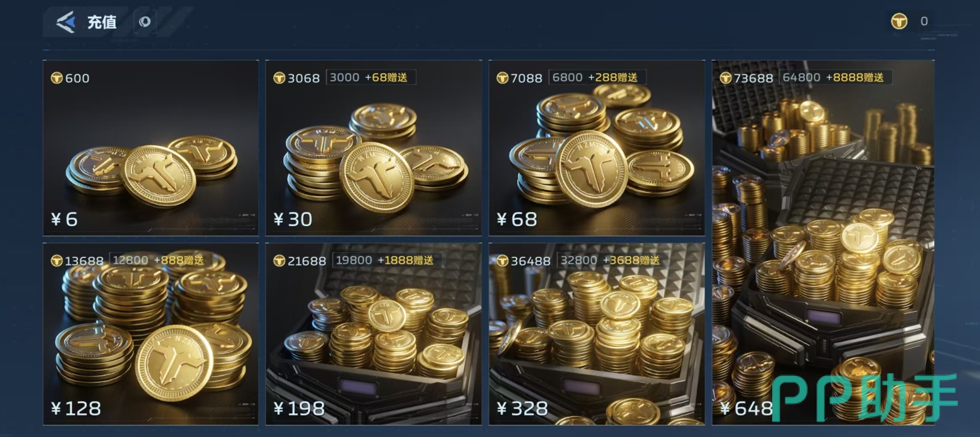Click the refresh icon beside 充值
This screenshot has width=980, height=437.
tap(145, 22)
